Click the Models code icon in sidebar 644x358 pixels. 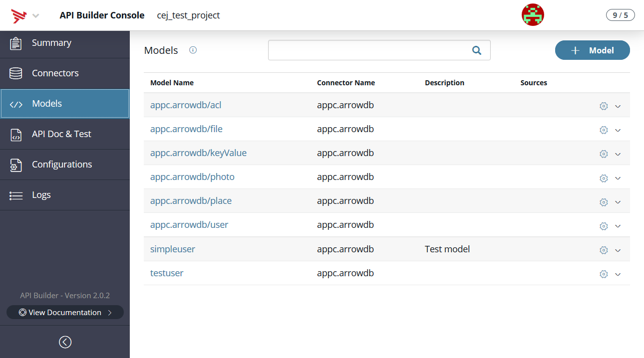point(15,103)
